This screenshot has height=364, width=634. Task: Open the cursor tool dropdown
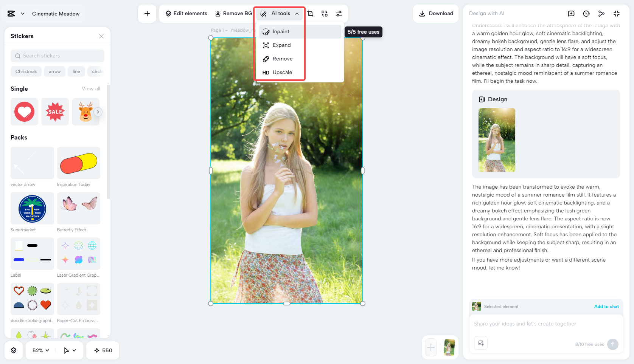[69, 350]
